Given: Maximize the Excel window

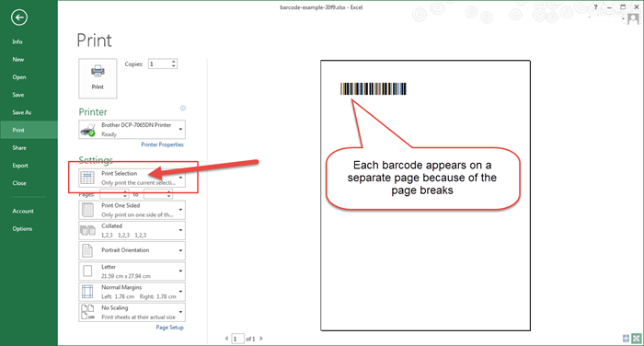Looking at the screenshot, I should pos(623,7).
